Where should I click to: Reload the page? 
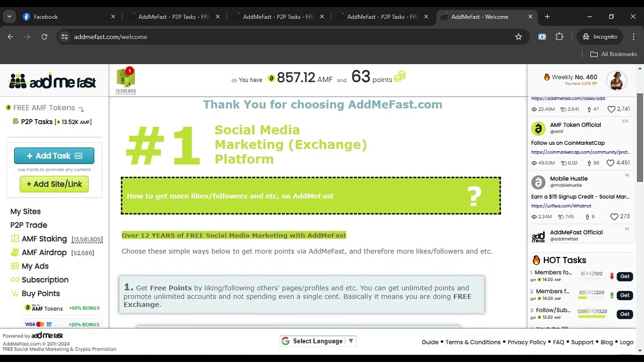44,37
